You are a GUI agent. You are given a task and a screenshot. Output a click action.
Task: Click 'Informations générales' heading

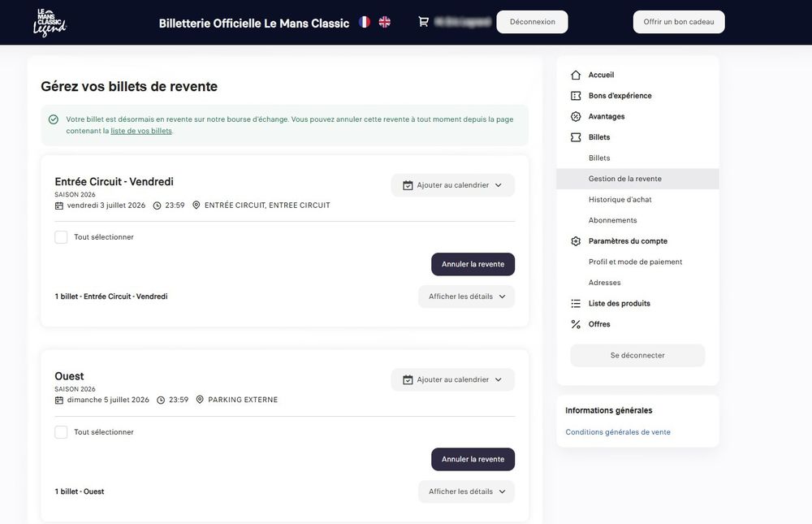click(608, 410)
